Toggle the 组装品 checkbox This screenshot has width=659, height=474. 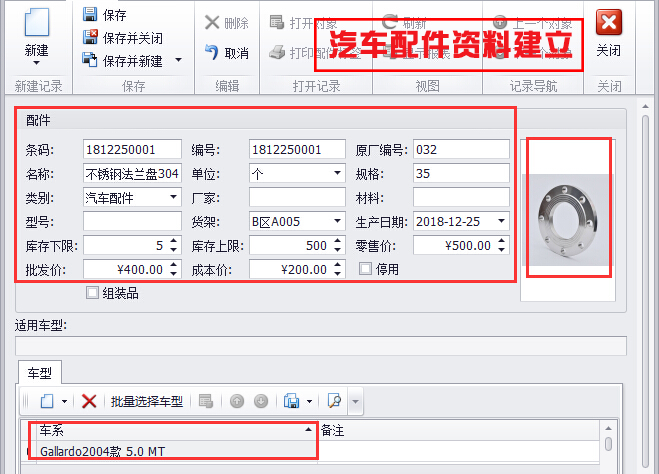pos(93,293)
